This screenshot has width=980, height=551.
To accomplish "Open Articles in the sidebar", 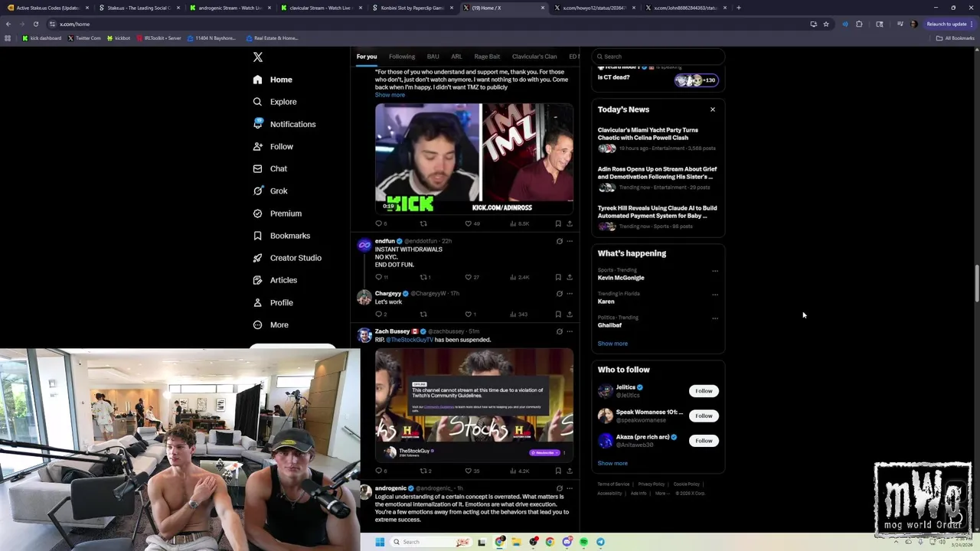I will (x=275, y=280).
